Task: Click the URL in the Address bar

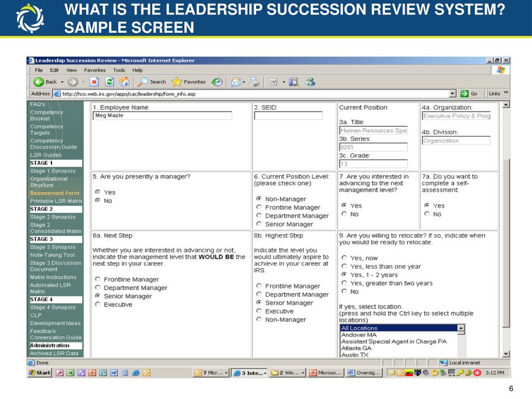Action: (129, 94)
